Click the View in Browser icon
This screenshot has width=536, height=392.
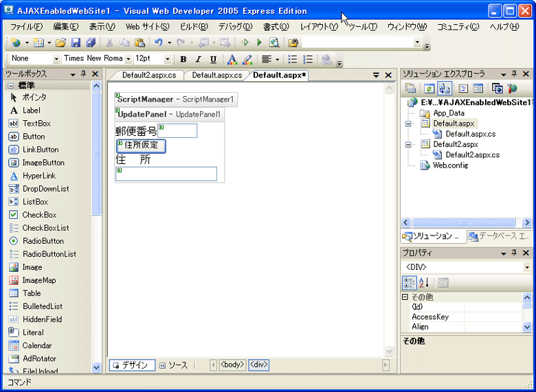(x=274, y=43)
